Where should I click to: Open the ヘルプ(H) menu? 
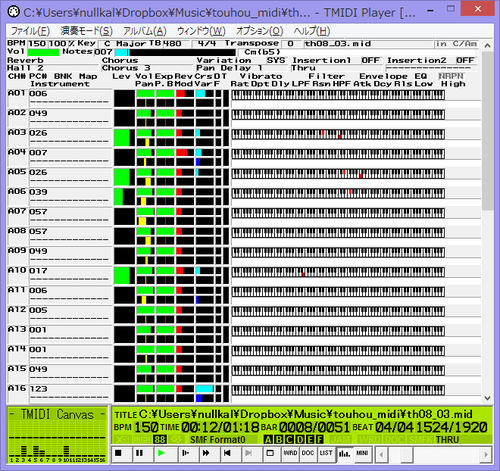coord(312,31)
